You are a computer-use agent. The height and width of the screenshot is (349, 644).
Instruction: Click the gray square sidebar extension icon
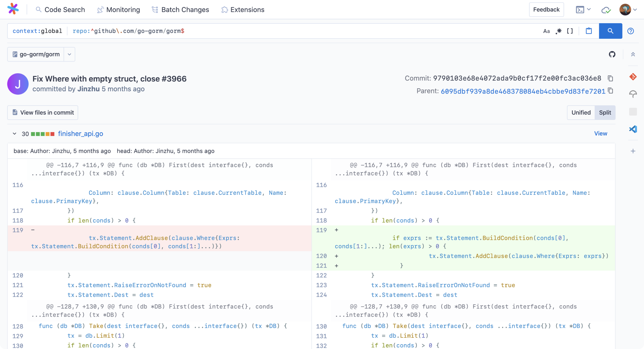coord(633,112)
